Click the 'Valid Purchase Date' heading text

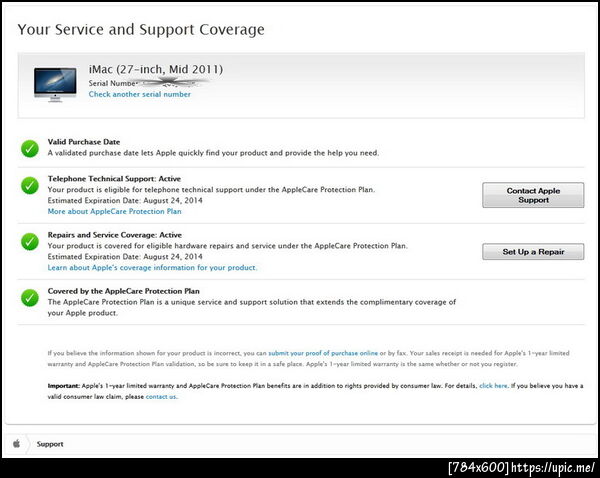click(84, 142)
